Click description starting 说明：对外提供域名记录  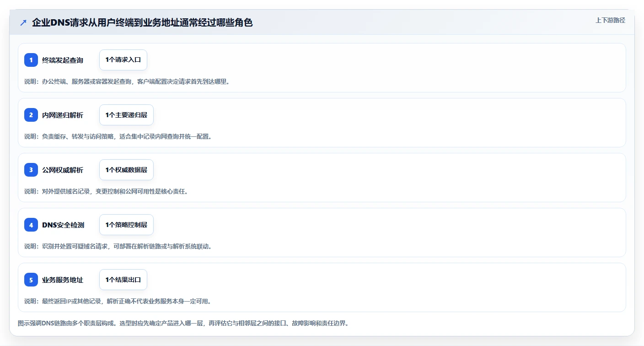(106, 191)
